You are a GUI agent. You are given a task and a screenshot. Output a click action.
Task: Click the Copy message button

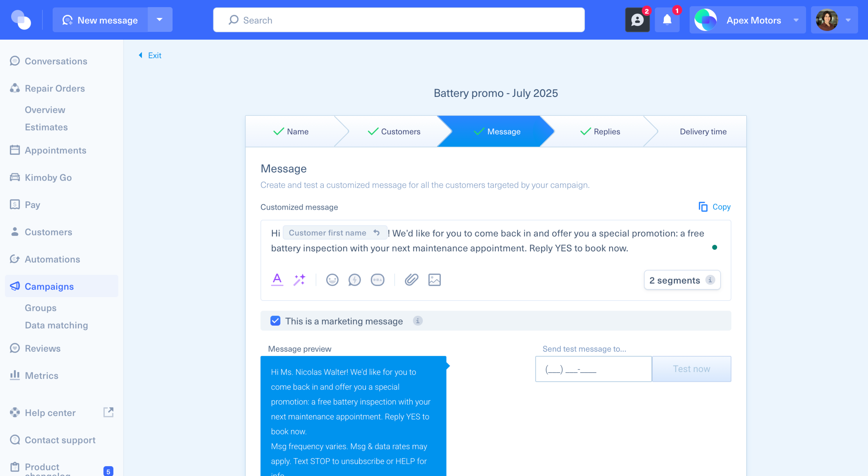tap(715, 207)
